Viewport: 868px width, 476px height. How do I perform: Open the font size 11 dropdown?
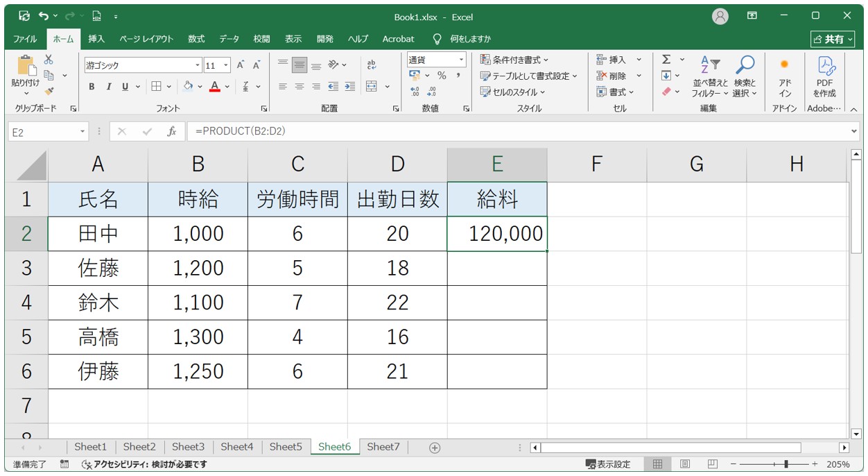coord(226,66)
